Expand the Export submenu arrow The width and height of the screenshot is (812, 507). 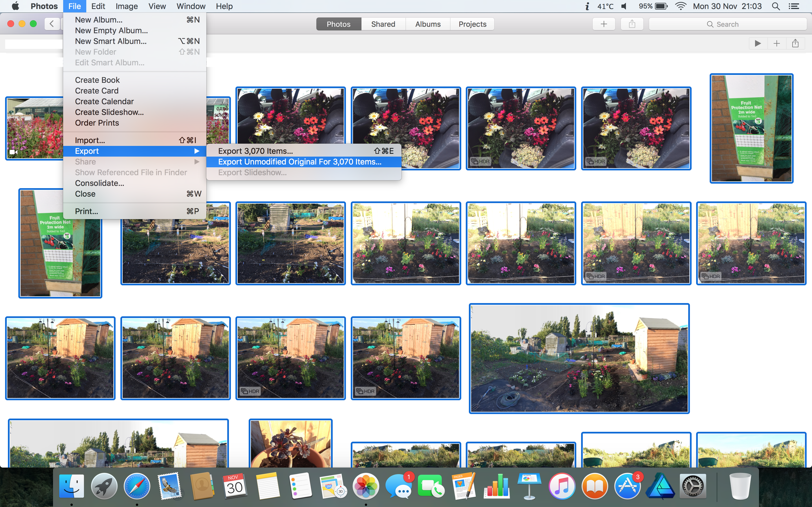tap(197, 151)
